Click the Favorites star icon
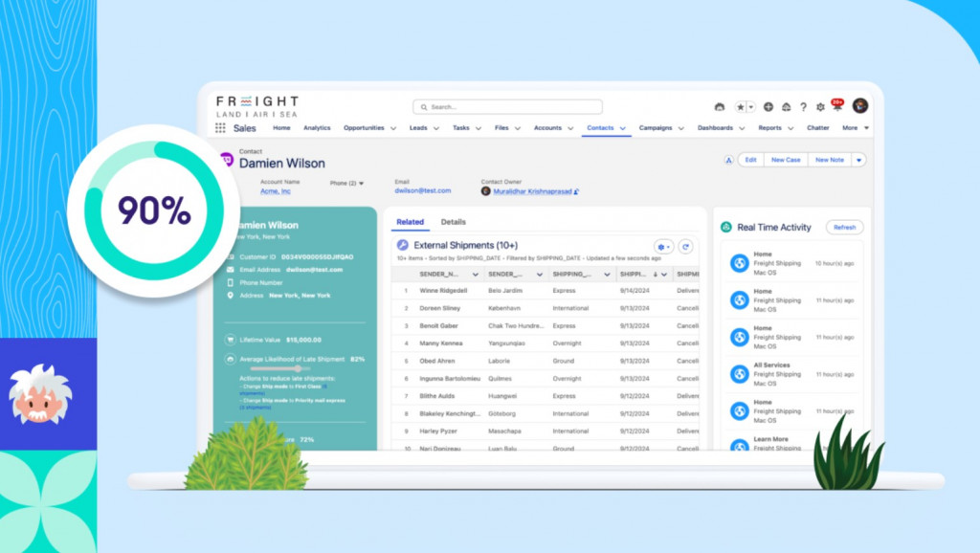Screen dimensions: 980x553 pyautogui.click(x=740, y=107)
